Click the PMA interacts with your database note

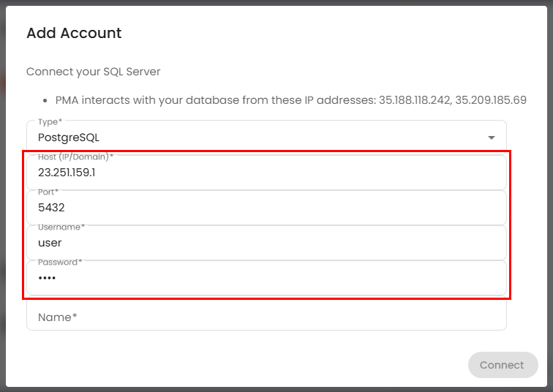[x=216, y=99]
